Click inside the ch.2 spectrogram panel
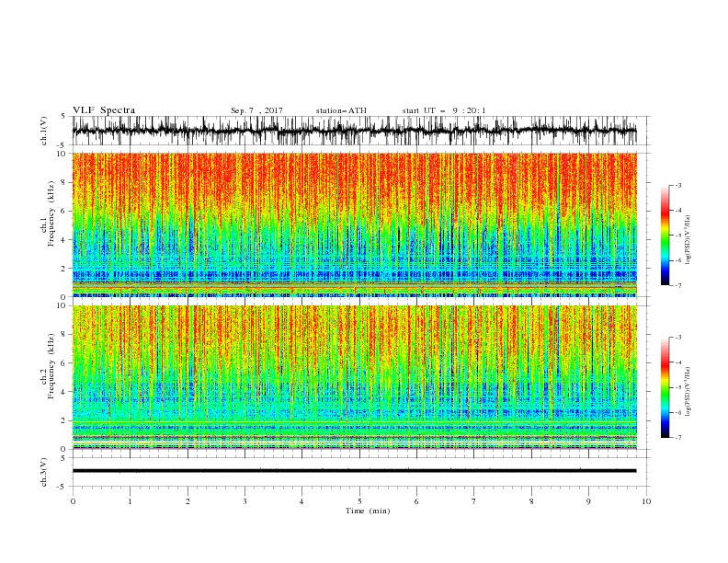 click(354, 377)
